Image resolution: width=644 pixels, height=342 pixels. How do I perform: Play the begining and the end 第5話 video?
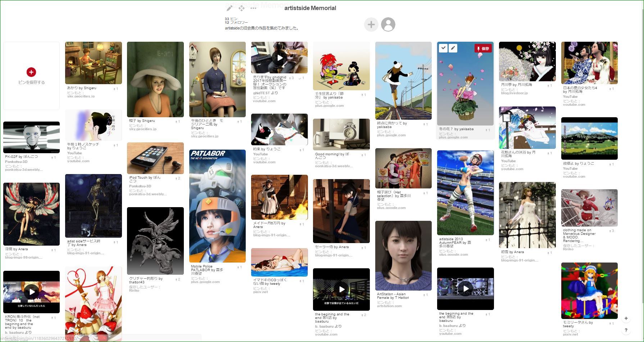[466, 288]
